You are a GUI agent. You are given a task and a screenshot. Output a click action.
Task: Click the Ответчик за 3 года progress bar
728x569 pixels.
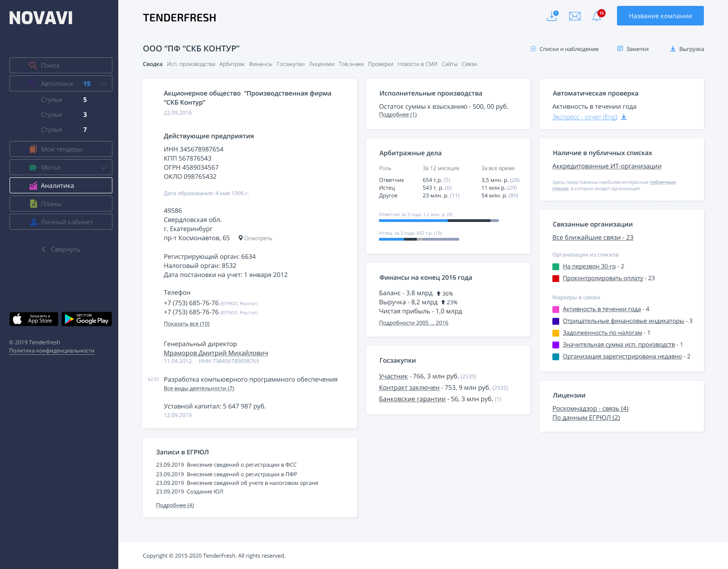tap(439, 221)
